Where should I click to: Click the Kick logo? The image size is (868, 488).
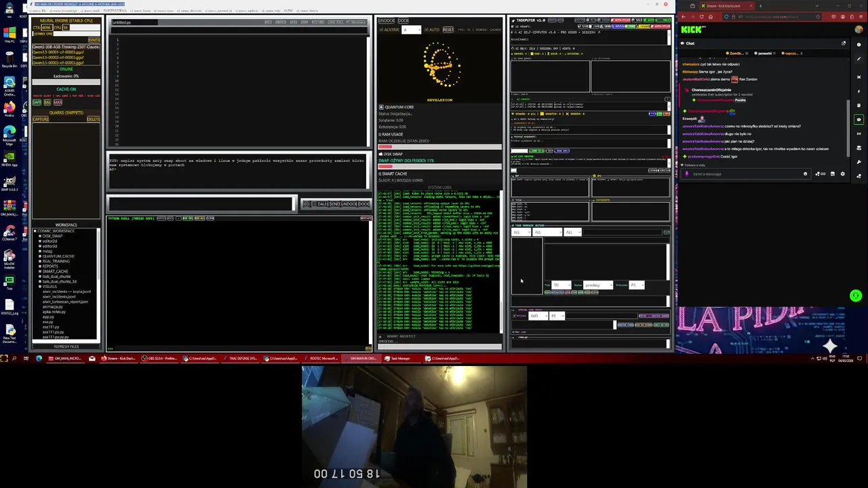click(x=693, y=30)
